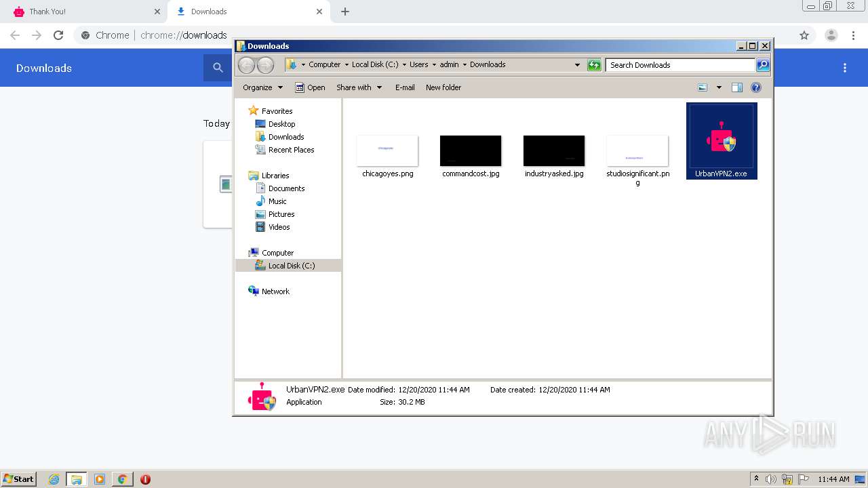Expand the dropdown arrow after Users breadcrumb
The height and width of the screenshot is (488, 868).
coord(434,65)
